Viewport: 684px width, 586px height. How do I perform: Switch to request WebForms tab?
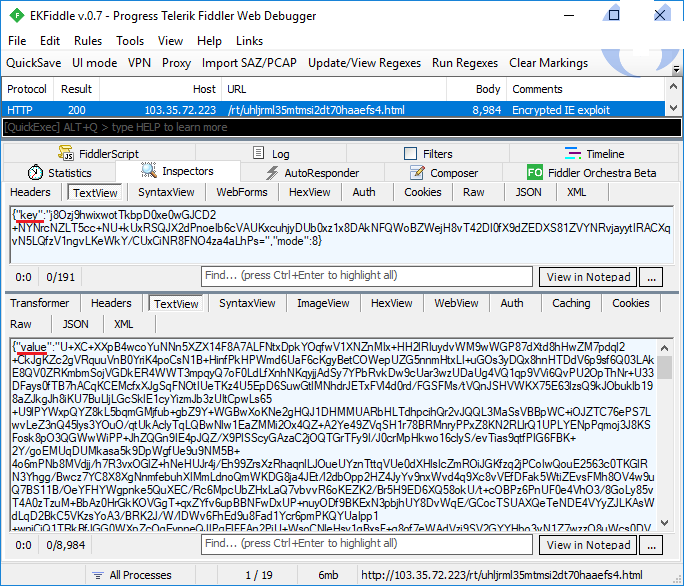click(242, 192)
